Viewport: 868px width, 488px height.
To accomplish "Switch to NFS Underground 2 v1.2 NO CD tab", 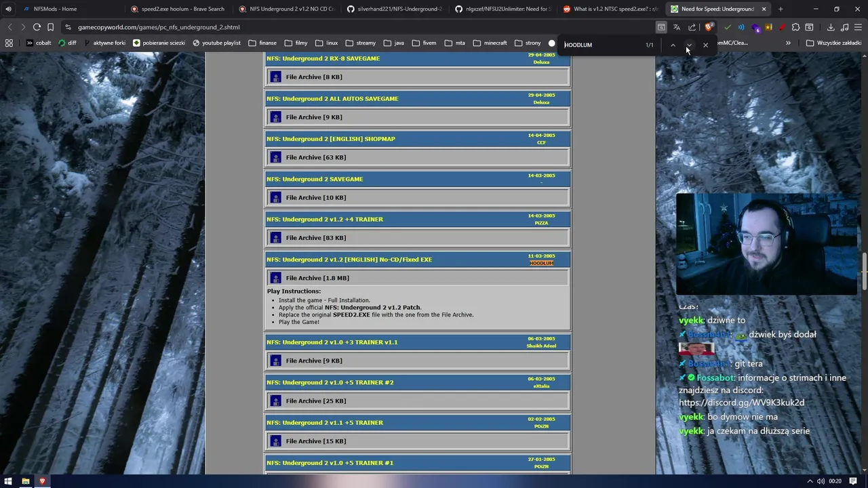I will (287, 9).
